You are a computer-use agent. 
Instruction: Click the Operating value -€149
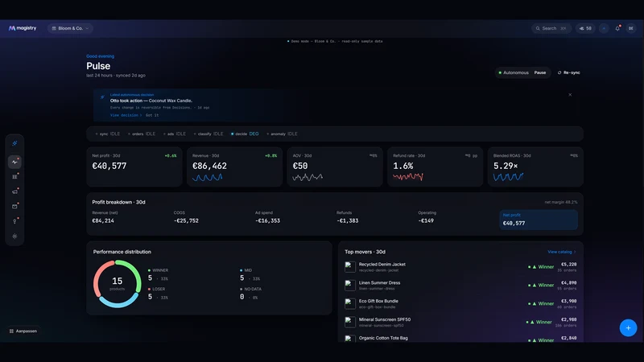click(x=426, y=220)
